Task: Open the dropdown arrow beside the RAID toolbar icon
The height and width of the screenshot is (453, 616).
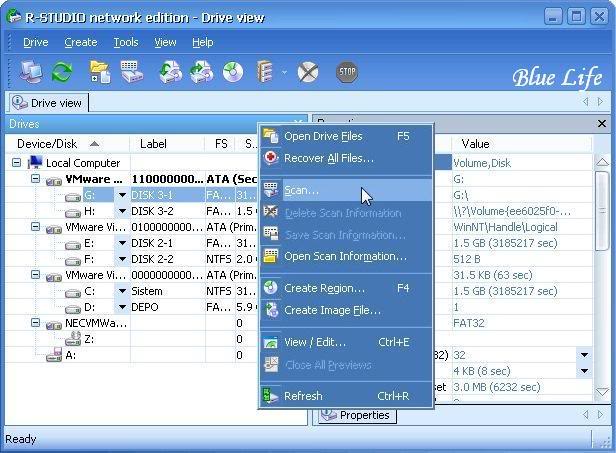Action: [284, 72]
